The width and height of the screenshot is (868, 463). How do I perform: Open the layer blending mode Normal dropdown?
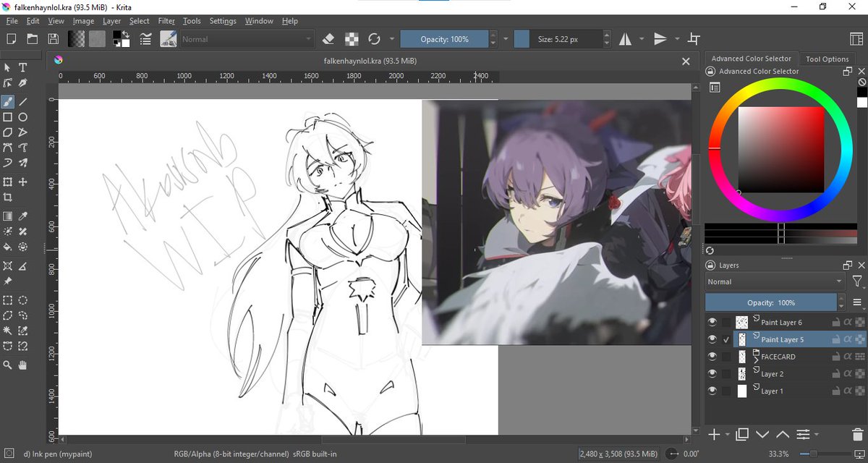pyautogui.click(x=775, y=281)
